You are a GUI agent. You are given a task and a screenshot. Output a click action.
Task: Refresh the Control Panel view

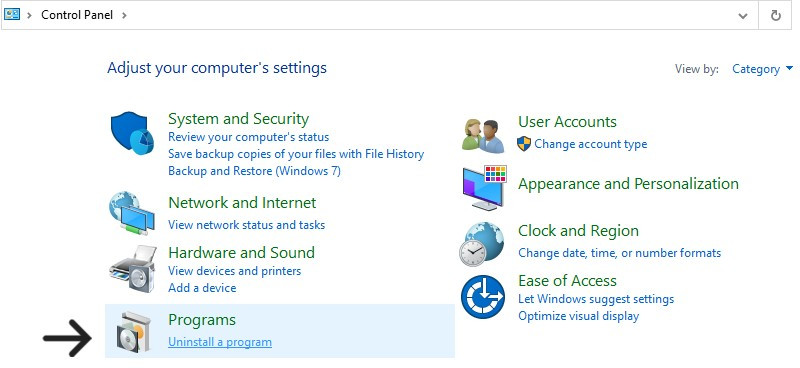[776, 15]
